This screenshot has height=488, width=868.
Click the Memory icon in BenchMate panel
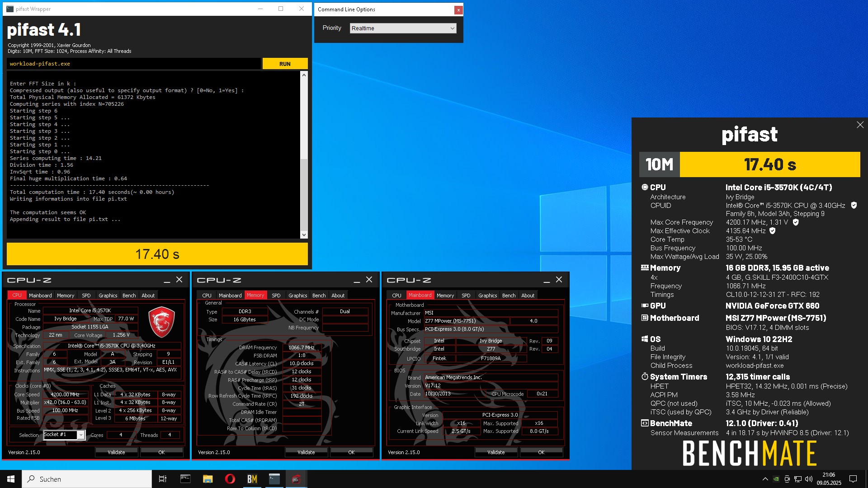(x=645, y=267)
